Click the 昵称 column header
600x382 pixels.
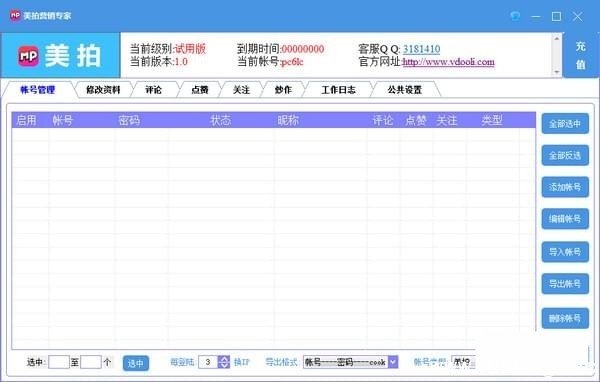point(288,121)
